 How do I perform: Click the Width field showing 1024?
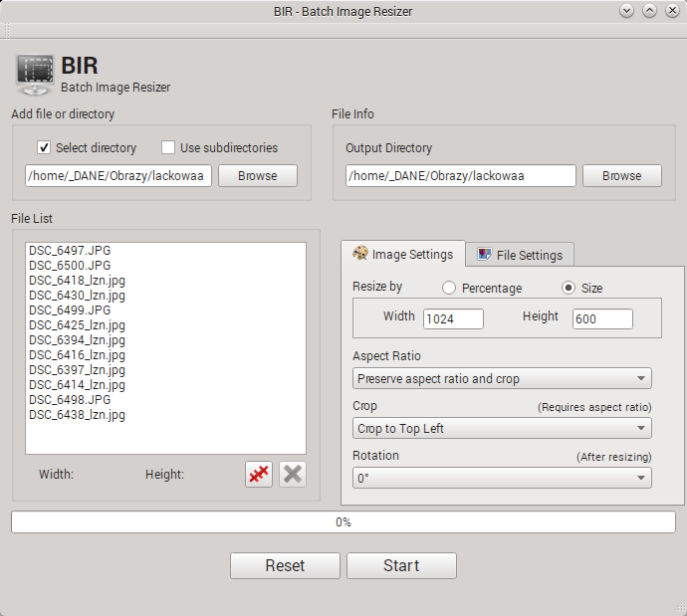pos(453,318)
